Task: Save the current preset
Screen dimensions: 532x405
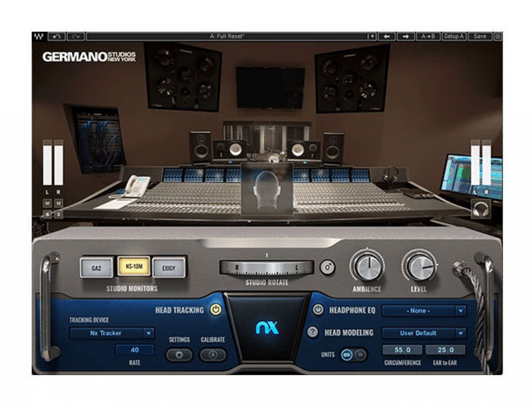Action: point(480,36)
